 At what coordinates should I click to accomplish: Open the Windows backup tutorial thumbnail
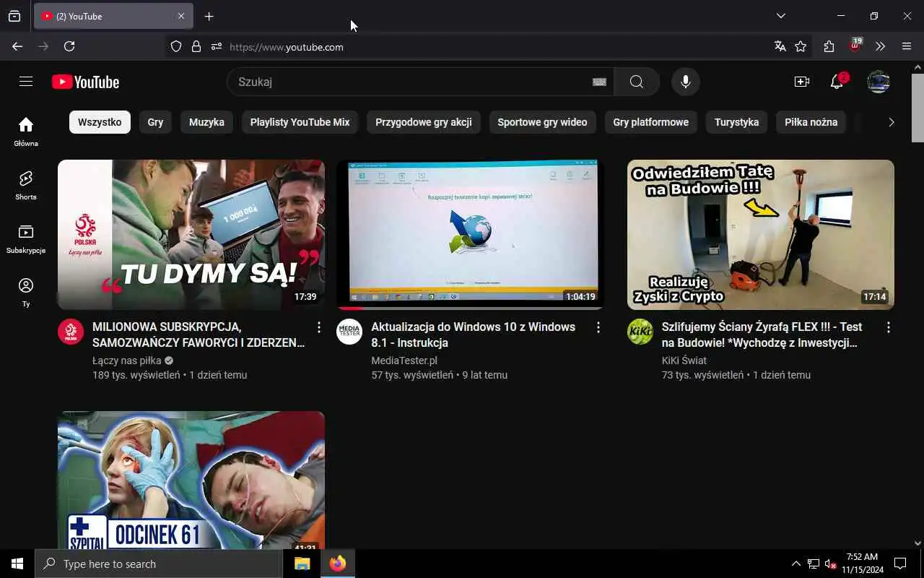click(x=470, y=235)
